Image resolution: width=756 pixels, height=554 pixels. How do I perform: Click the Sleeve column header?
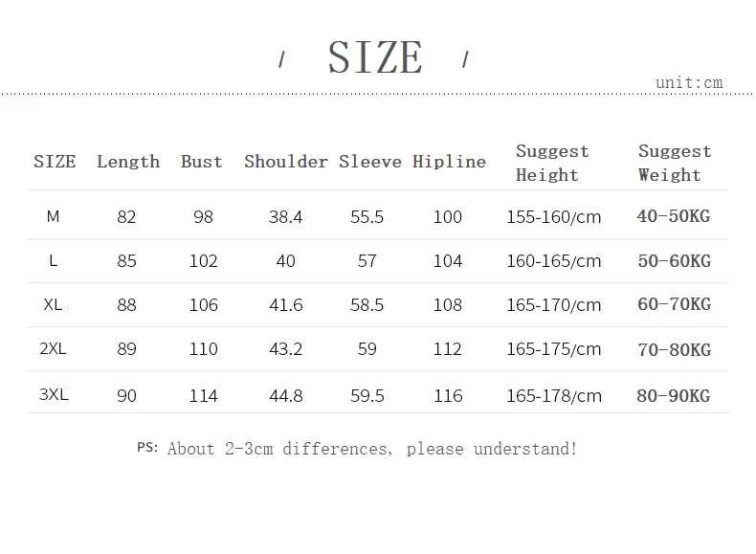[370, 162]
